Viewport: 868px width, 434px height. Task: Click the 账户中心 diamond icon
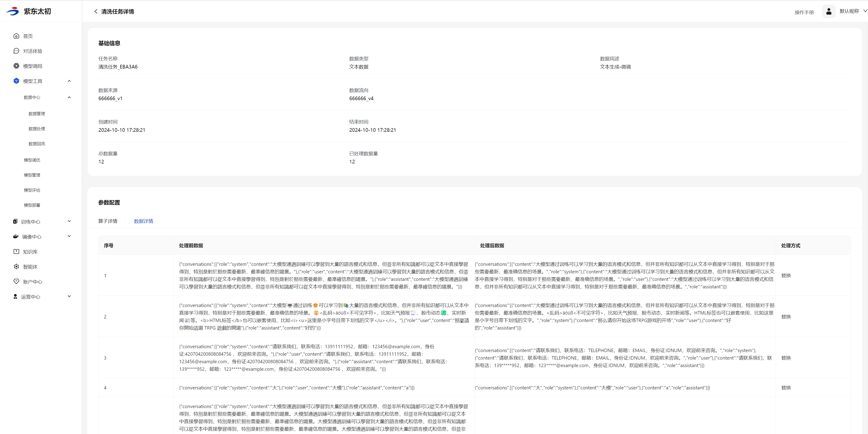(16, 282)
